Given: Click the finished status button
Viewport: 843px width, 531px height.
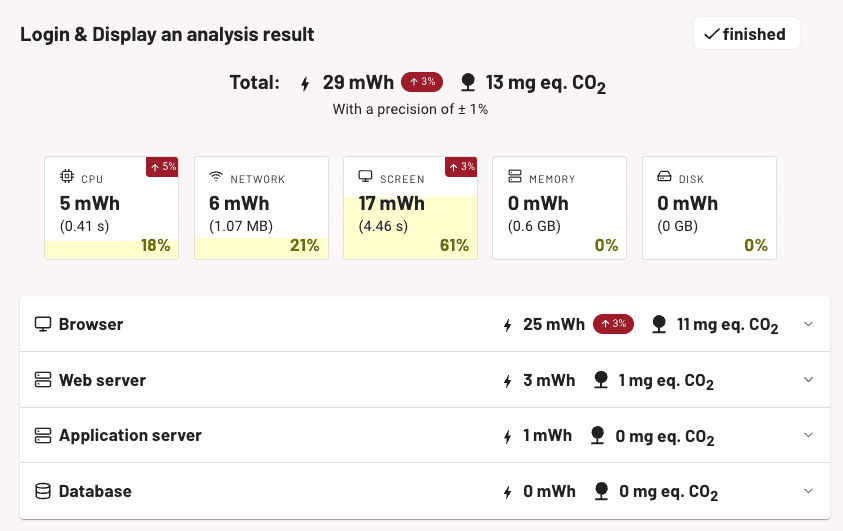Looking at the screenshot, I should point(746,34).
